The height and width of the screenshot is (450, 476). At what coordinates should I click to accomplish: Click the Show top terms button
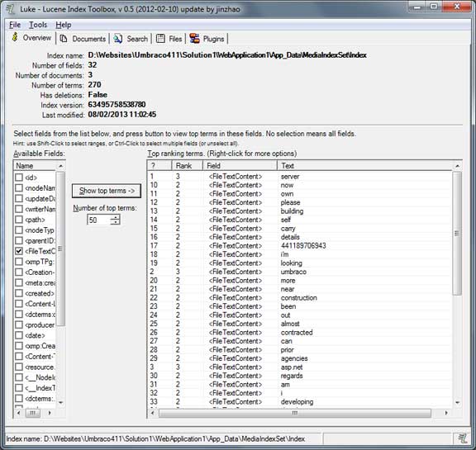(x=107, y=191)
